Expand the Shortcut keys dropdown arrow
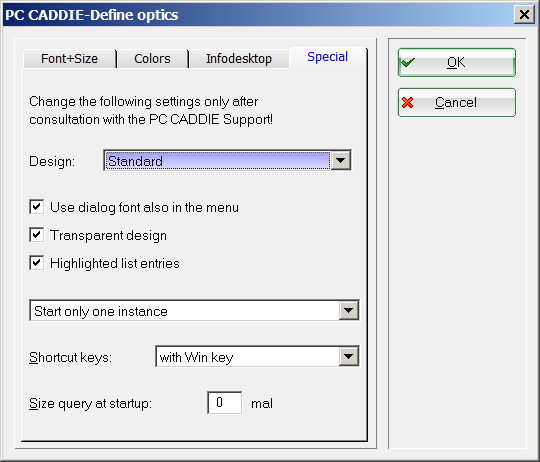Screen dimensions: 540x462 click(349, 356)
